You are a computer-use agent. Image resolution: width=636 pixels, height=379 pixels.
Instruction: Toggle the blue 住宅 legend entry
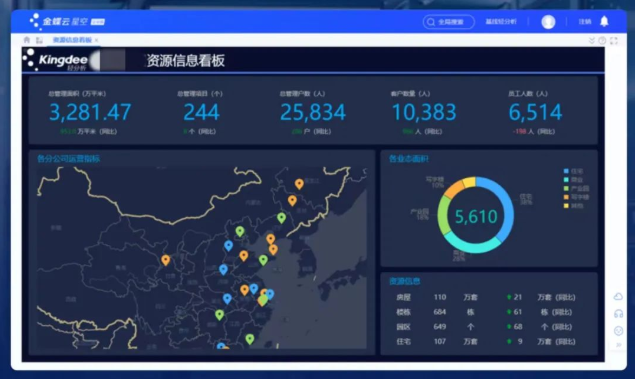[573, 171]
